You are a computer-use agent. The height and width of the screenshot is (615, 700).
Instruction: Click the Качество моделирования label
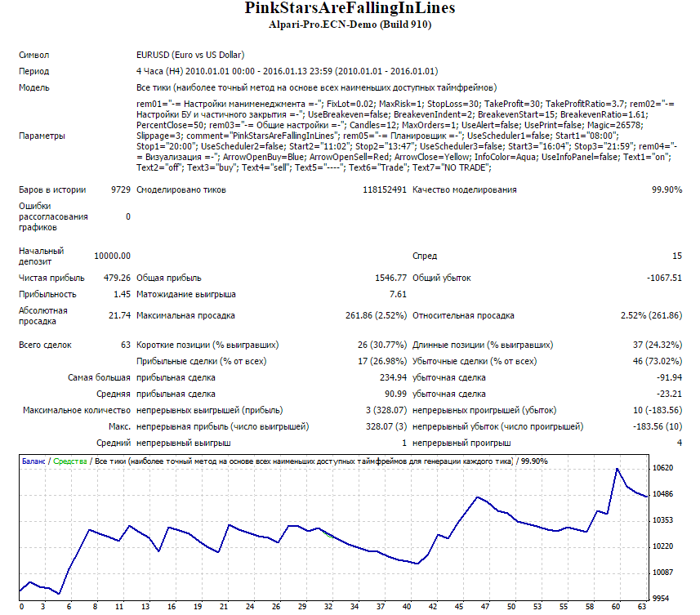click(x=464, y=189)
